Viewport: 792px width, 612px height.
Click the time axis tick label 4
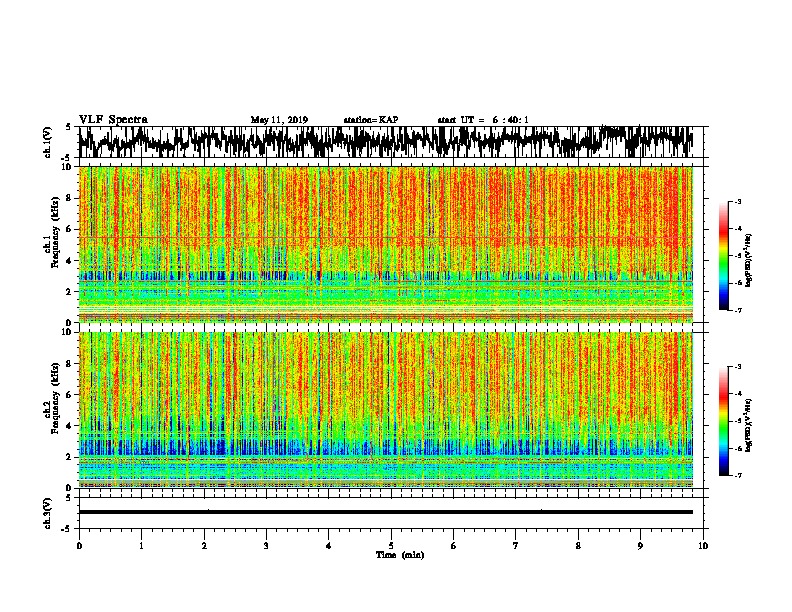[328, 546]
